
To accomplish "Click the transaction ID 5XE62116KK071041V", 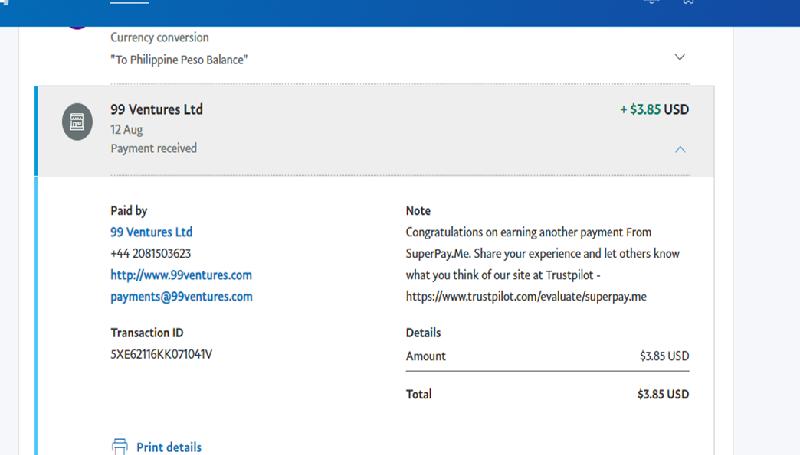I will coord(161,354).
